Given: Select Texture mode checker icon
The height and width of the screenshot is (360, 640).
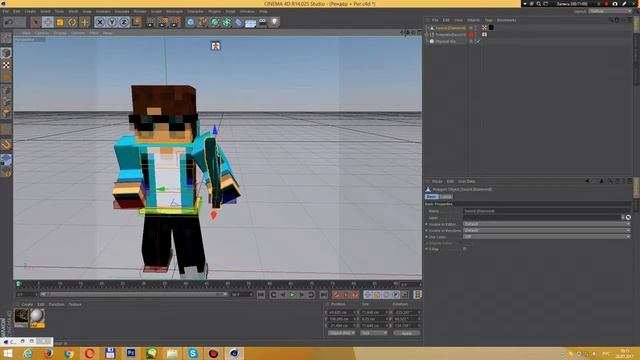Looking at the screenshot, I should coord(6,65).
